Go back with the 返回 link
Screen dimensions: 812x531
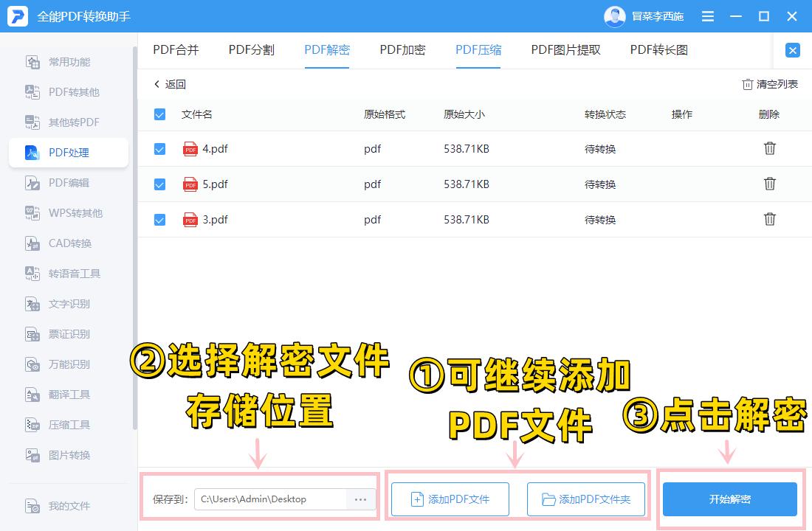170,84
